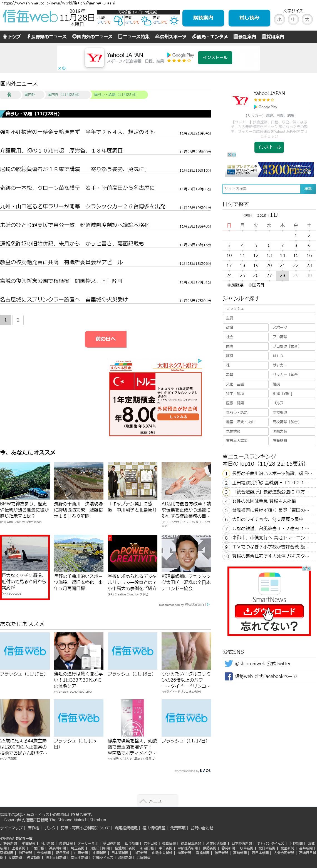
Task: Open 信州スポーツ in navigation bar
Action: tap(171, 37)
